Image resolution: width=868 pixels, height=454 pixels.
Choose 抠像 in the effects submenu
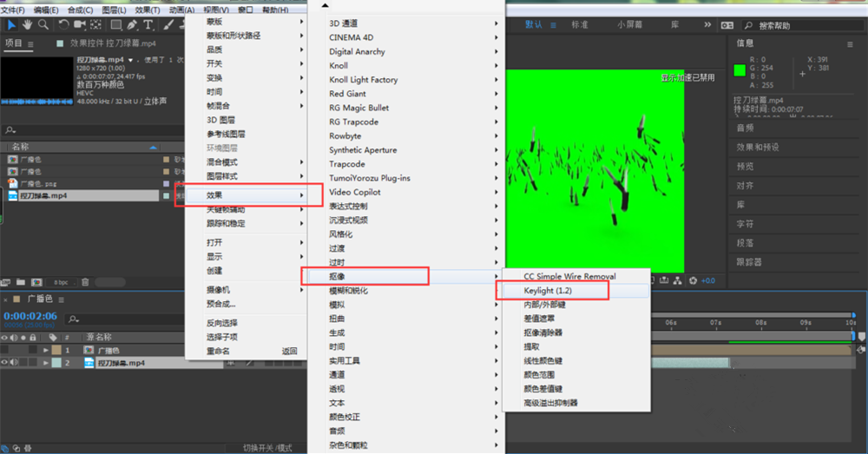pos(405,276)
